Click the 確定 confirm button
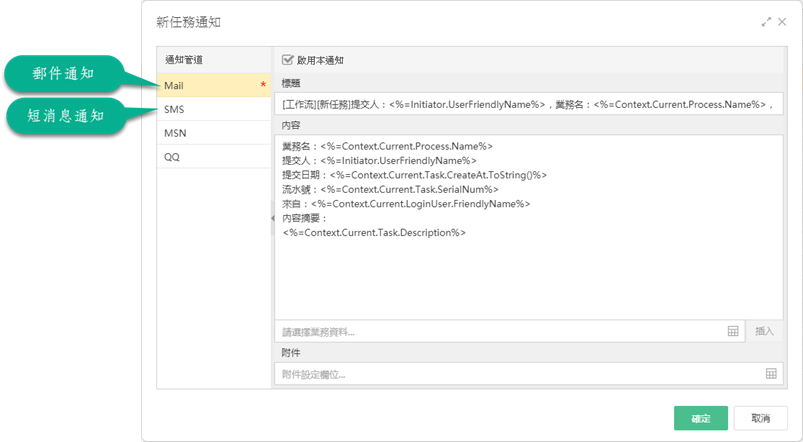Viewport: 803px width, 442px height. coord(701,418)
